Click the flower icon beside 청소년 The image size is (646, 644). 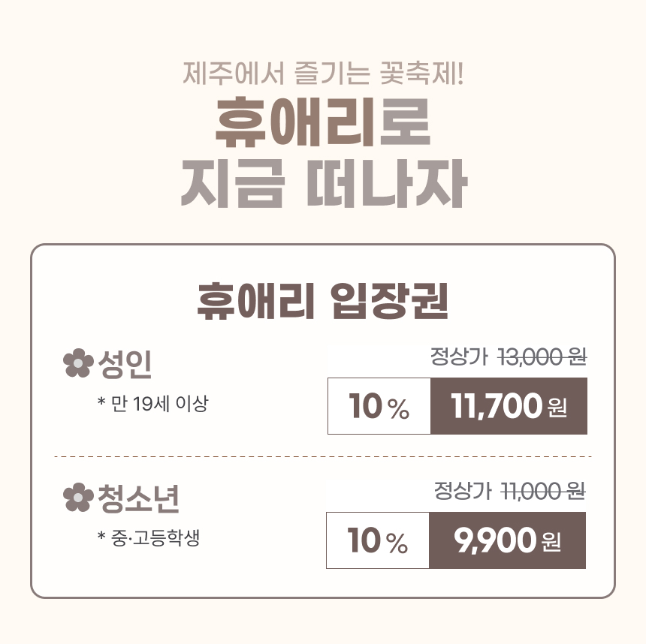tap(78, 498)
